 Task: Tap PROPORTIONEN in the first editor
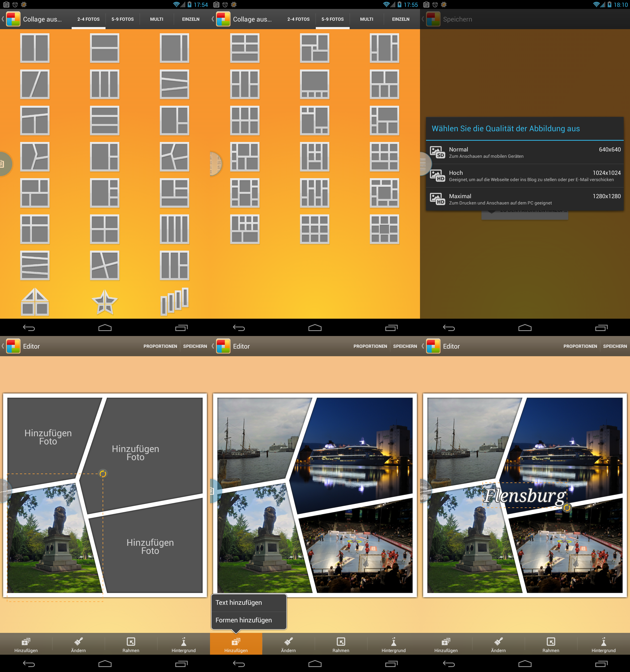(160, 346)
